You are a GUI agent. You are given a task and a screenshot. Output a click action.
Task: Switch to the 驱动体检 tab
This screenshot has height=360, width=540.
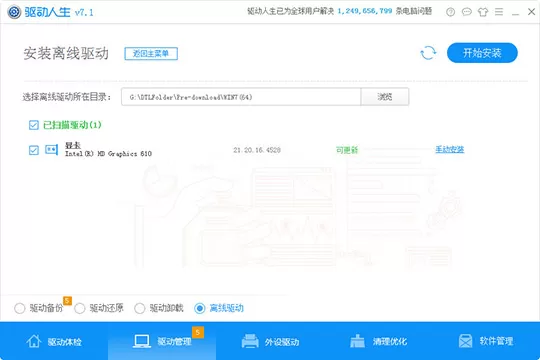[54, 341]
